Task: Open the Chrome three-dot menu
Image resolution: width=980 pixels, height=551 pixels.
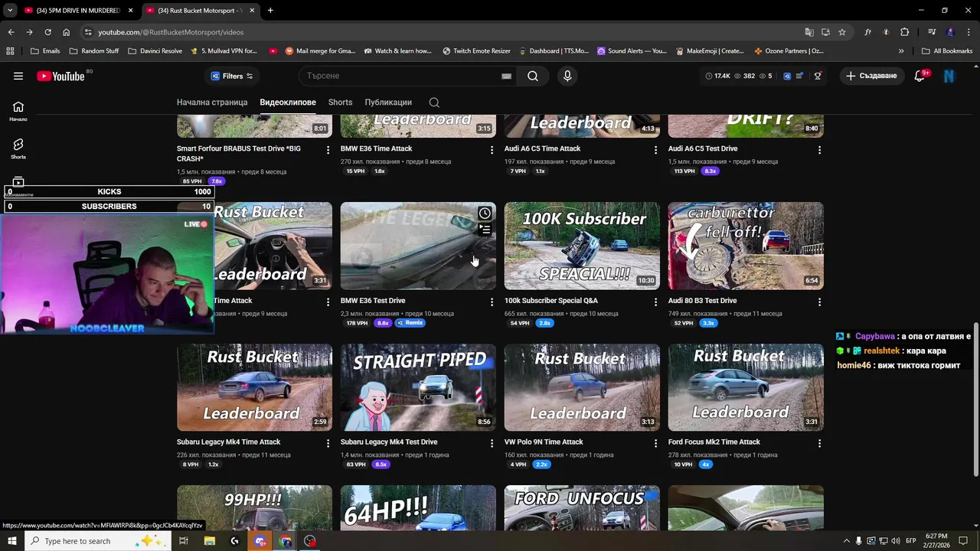Action: click(968, 32)
